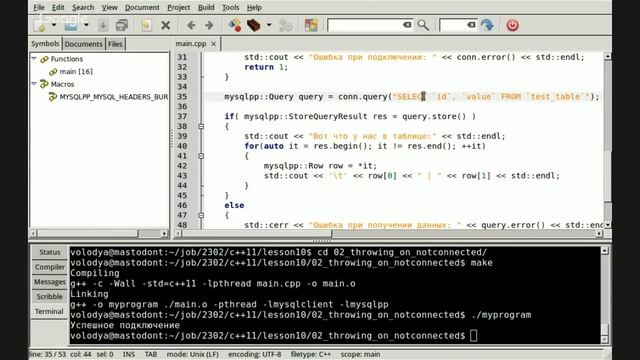Click the Functions group icon in symbols tree

[x=44, y=59]
